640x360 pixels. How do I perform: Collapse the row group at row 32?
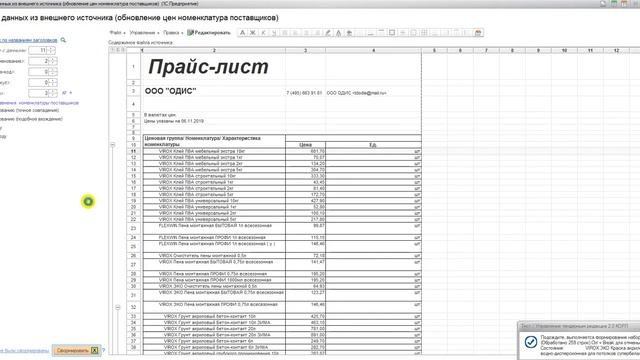tap(118, 307)
